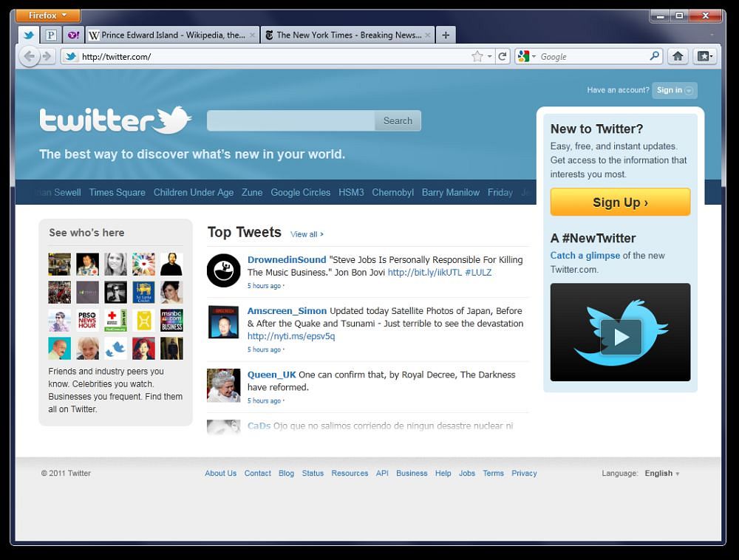Viewport: 739px width, 560px height.
Task: Click the browser back arrow button
Action: 28,56
